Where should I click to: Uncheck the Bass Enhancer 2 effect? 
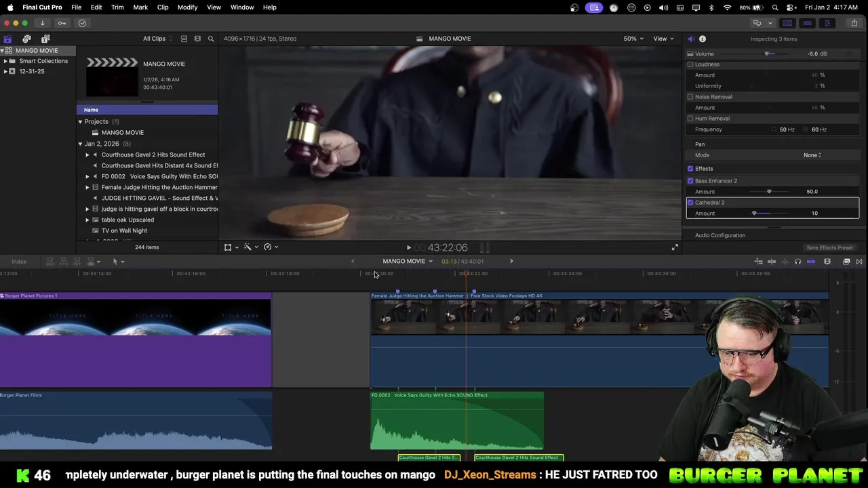tap(690, 181)
